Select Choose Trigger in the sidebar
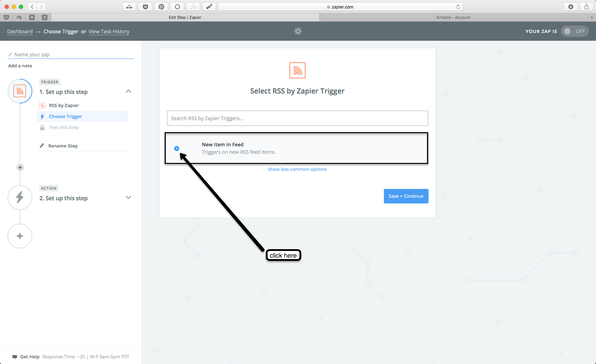Image resolution: width=596 pixels, height=364 pixels. point(83,117)
